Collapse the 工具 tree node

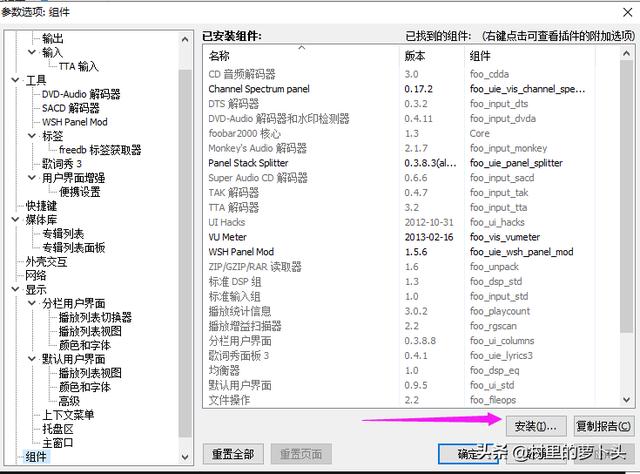pyautogui.click(x=15, y=80)
